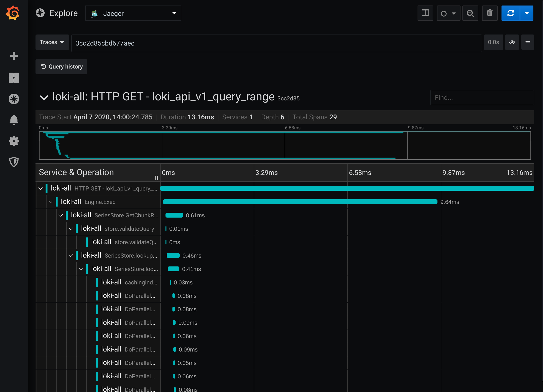
Task: Select the Explore compass icon
Action: [x=14, y=99]
